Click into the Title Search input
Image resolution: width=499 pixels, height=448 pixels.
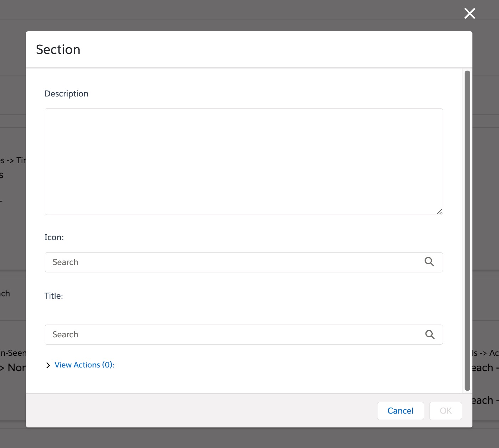click(234, 334)
